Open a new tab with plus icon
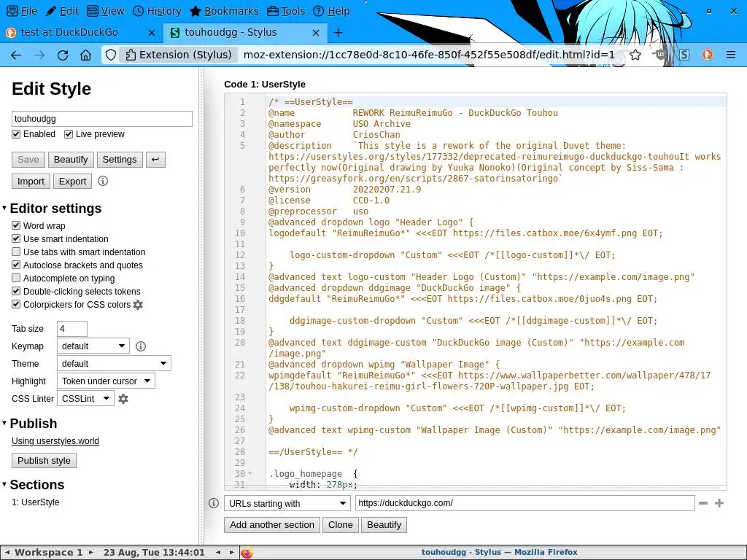 [x=338, y=32]
